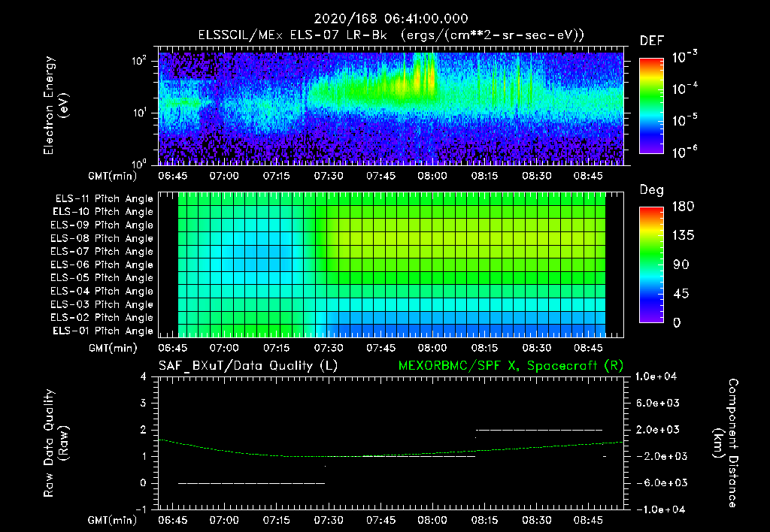
Task: Click the white data quality line at level 2
Action: (539, 430)
